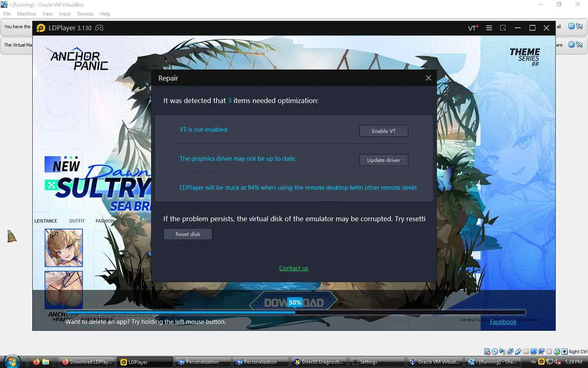Click the Update driver button
Image resolution: width=588 pixels, height=368 pixels.
(x=384, y=160)
